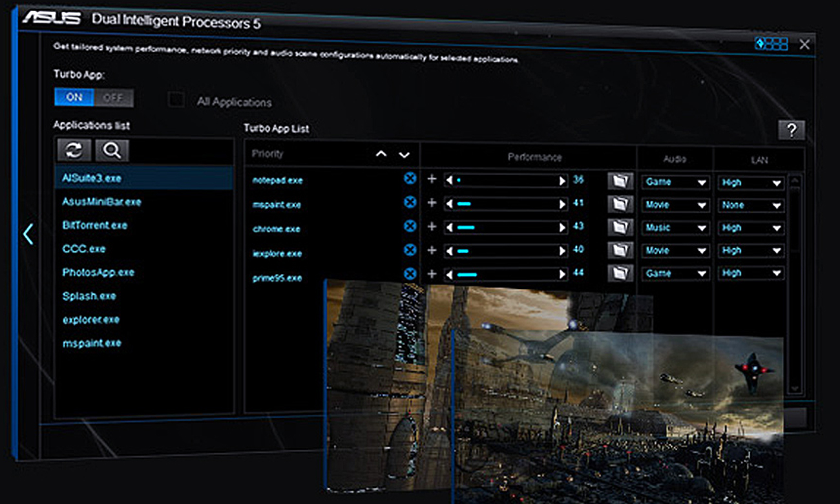Remove mspaint.exe from Turbo App List
The height and width of the screenshot is (504, 840).
(x=410, y=202)
